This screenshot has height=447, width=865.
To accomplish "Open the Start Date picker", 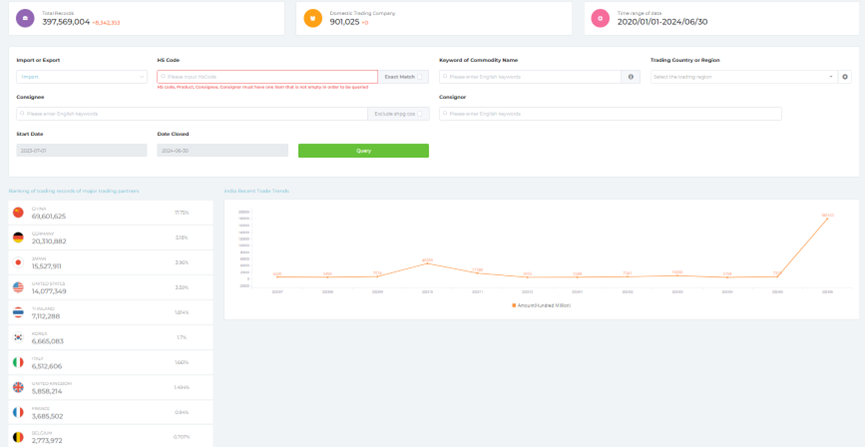I will (x=81, y=150).
